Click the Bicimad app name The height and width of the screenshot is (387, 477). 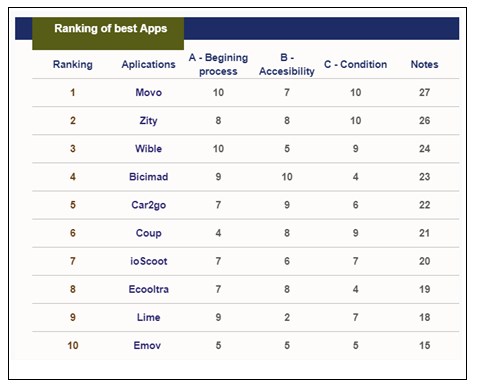pos(148,177)
